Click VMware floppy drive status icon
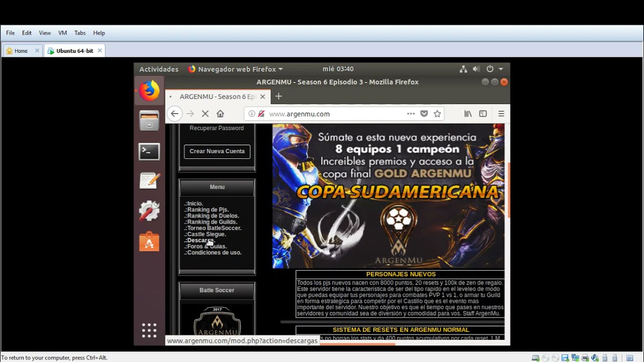Viewport: 644px width, 362px height. tap(566, 358)
